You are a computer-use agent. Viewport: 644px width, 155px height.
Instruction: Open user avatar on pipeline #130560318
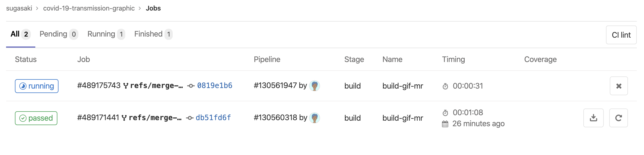[x=315, y=118]
